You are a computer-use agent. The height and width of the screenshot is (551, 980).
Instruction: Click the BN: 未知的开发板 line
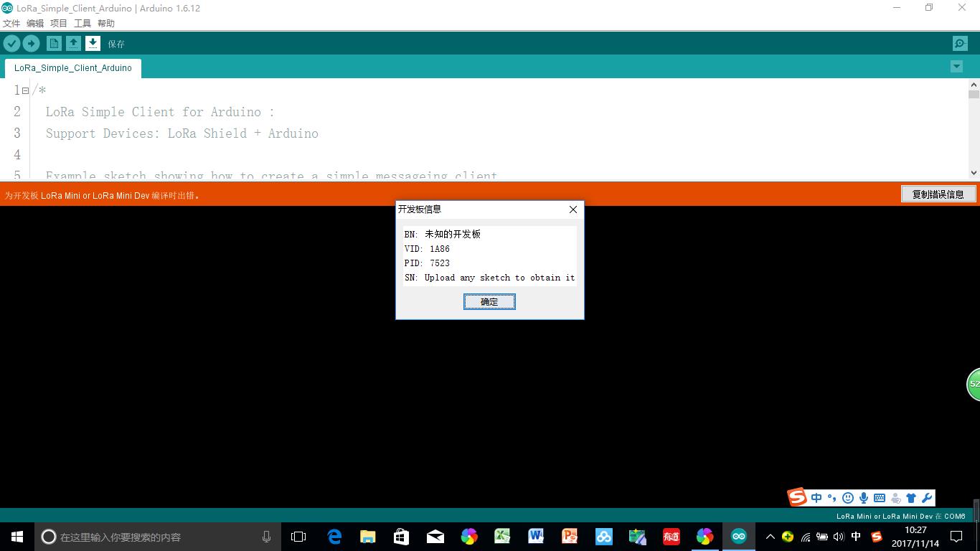coord(442,235)
